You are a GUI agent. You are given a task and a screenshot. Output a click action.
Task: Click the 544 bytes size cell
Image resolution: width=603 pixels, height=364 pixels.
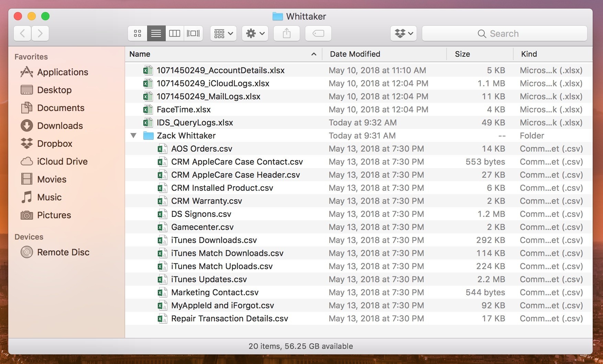pyautogui.click(x=485, y=293)
